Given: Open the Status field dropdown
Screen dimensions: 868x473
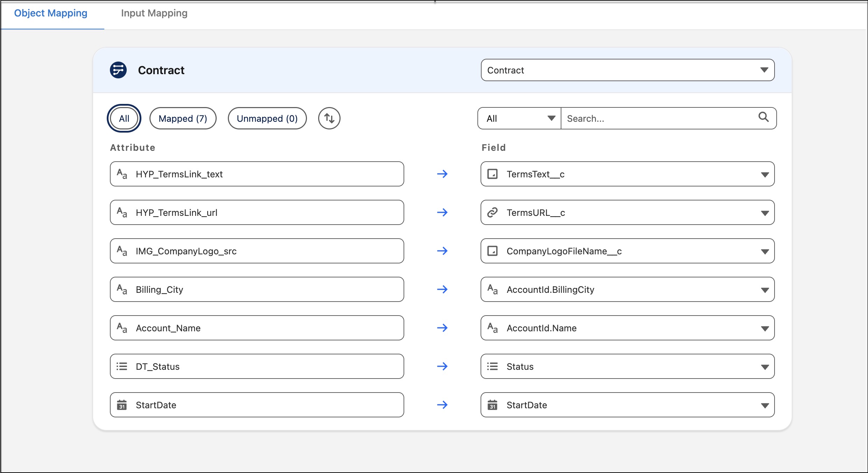Looking at the screenshot, I should click(628, 366).
